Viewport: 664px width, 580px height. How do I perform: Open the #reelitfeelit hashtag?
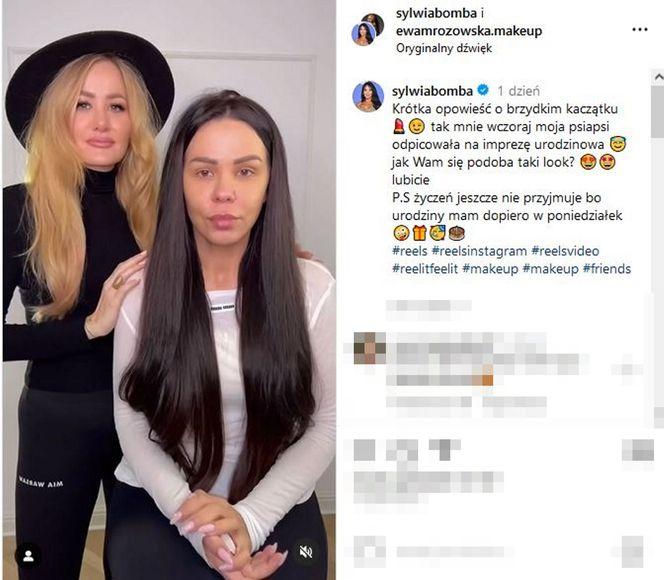pos(425,269)
